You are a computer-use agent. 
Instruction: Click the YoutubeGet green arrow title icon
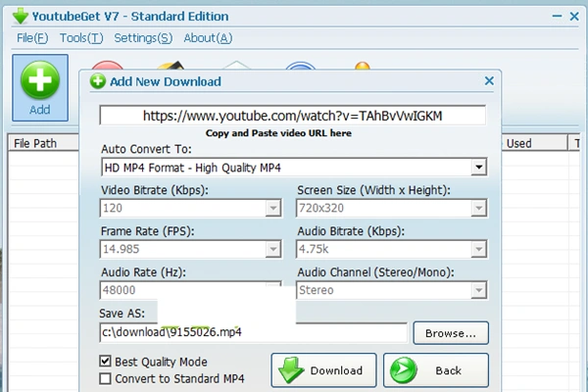(x=20, y=16)
